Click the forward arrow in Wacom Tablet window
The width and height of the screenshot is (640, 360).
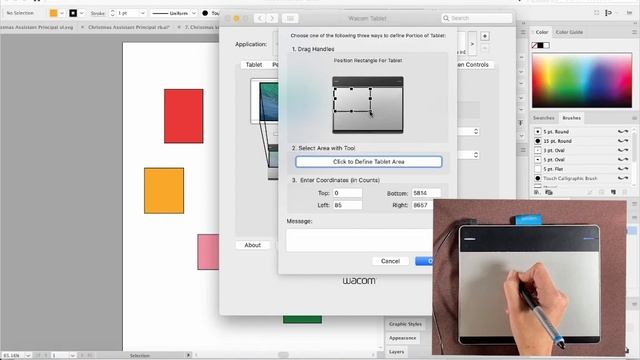tap(272, 18)
